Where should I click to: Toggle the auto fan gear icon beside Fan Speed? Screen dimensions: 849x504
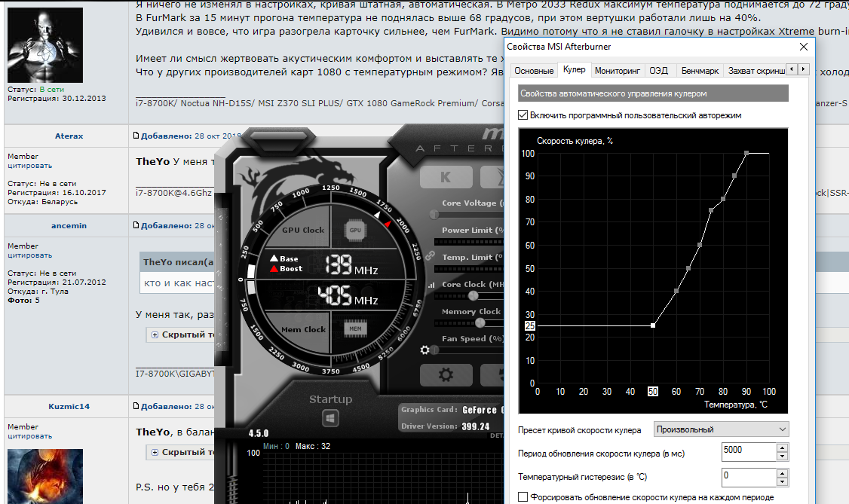click(425, 350)
